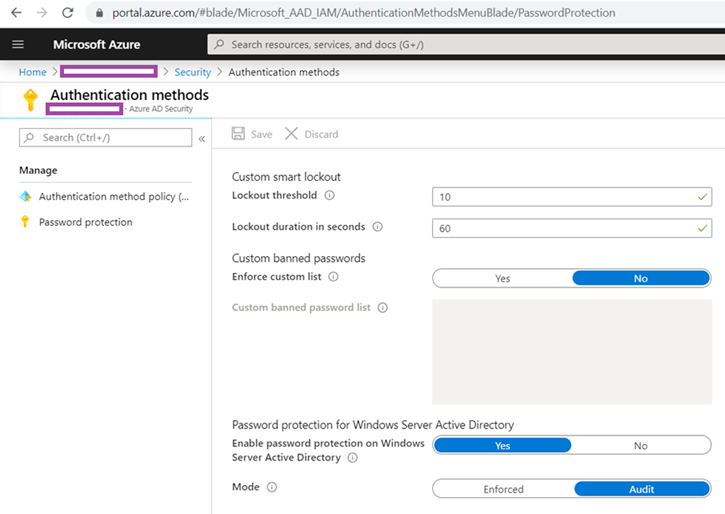View site info via the padlock icon

point(99,13)
